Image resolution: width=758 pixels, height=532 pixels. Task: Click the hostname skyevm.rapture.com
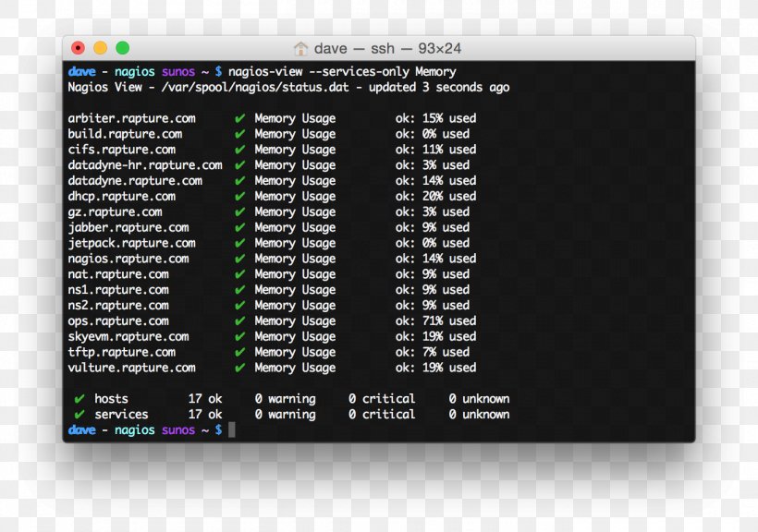coord(128,336)
